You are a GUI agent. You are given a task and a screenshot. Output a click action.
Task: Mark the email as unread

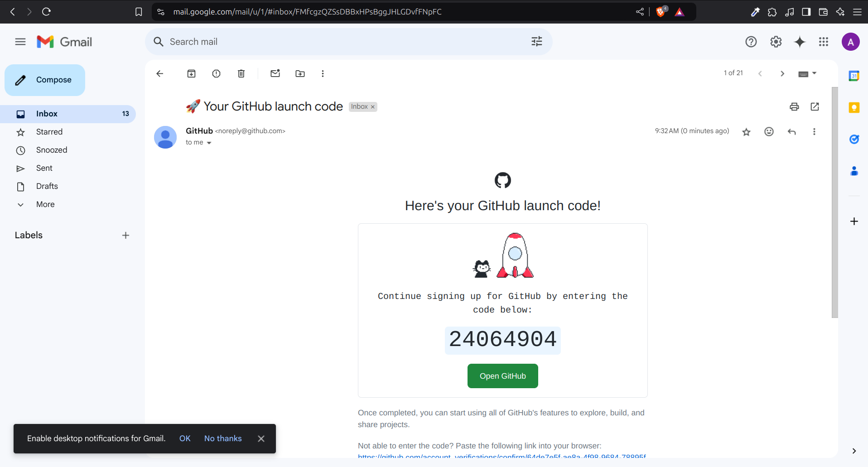[x=275, y=73]
